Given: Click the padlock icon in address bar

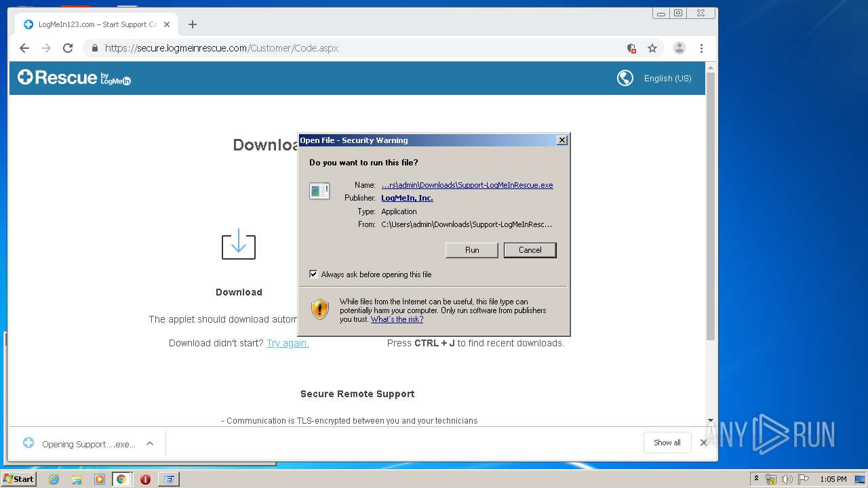Looking at the screenshot, I should tap(94, 48).
